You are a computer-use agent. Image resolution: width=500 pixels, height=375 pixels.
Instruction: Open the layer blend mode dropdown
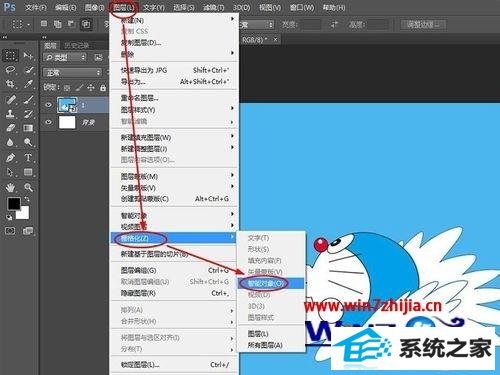[72, 72]
